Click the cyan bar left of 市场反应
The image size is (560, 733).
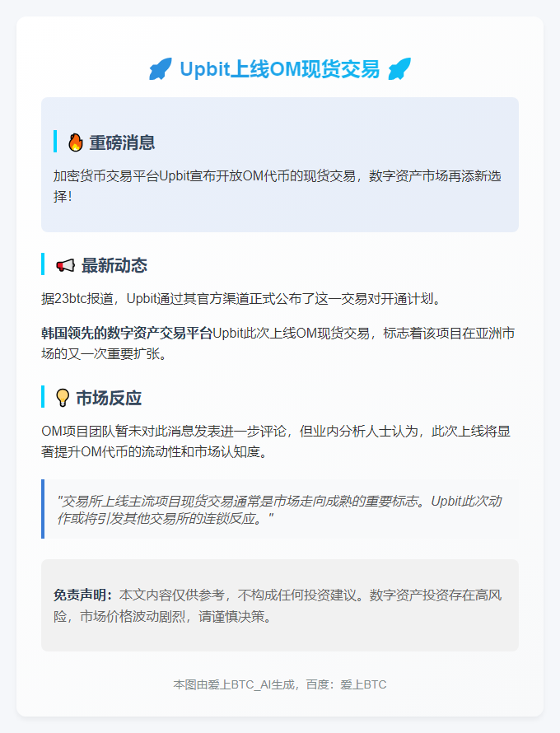click(43, 396)
